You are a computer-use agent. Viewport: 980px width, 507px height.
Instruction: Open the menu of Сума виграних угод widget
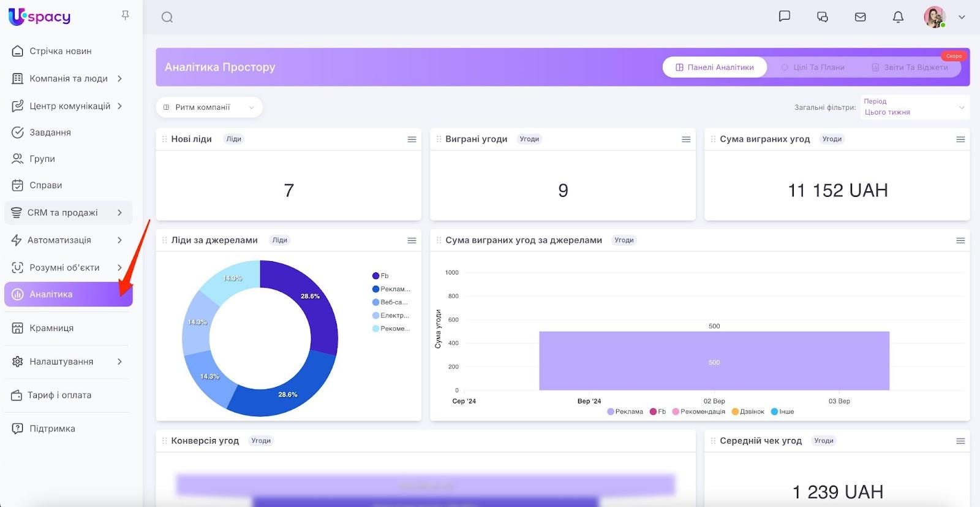[960, 140]
